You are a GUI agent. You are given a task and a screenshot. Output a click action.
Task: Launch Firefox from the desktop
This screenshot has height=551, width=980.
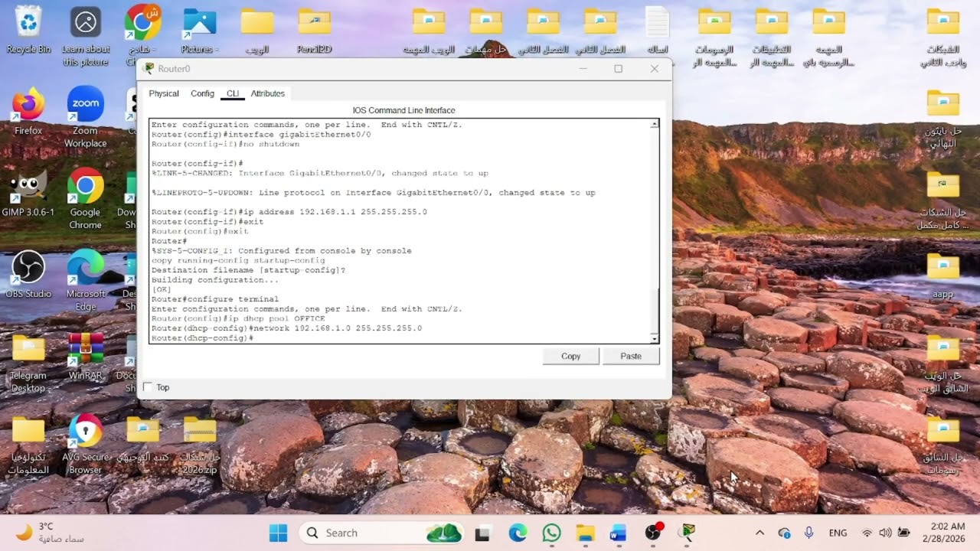pos(28,111)
